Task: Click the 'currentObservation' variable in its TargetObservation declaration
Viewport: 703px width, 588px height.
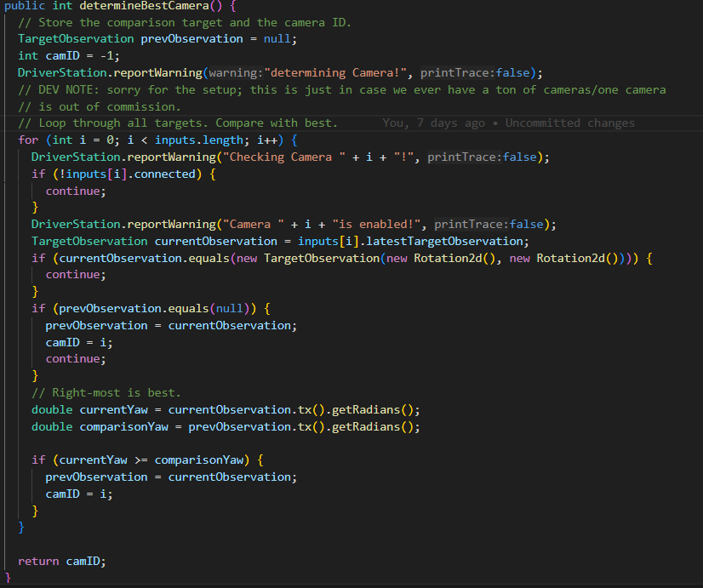Action: (215, 241)
